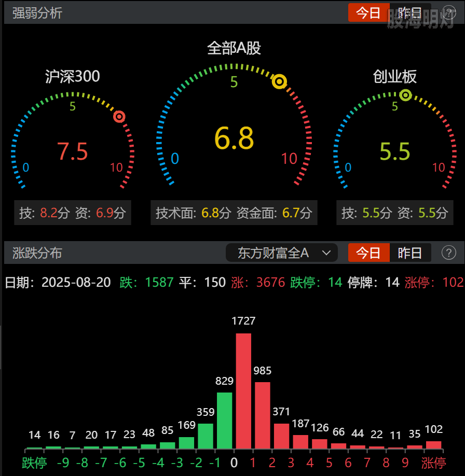Image resolution: width=465 pixels, height=476 pixels.
Task: Click the 沪深300 score 7.5
Action: pyautogui.click(x=73, y=151)
